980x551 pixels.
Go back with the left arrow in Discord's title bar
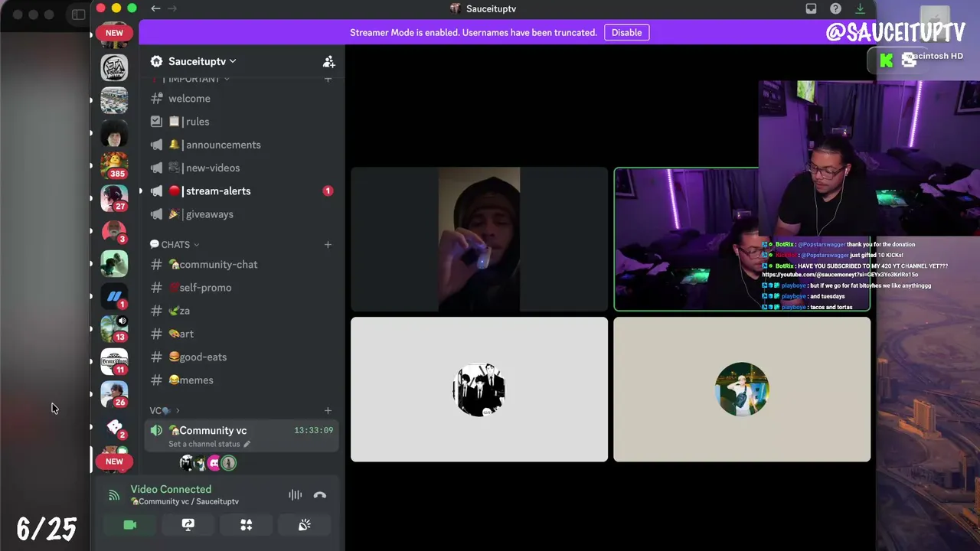[x=155, y=8]
